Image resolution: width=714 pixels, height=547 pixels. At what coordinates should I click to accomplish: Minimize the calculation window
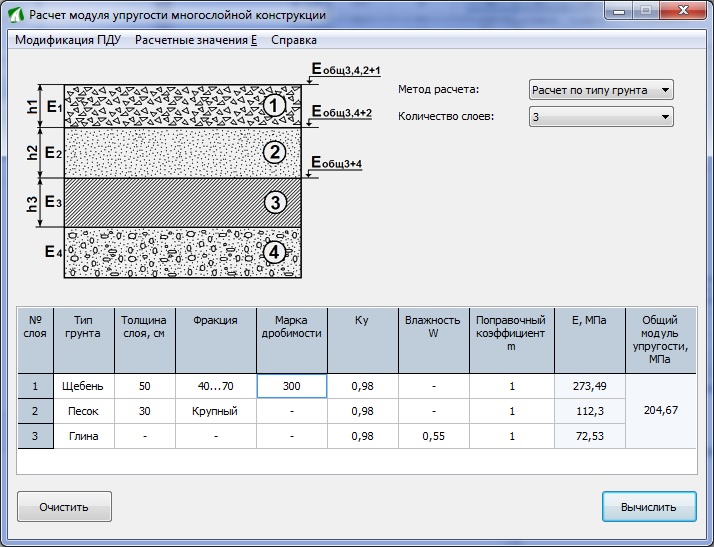coord(618,11)
